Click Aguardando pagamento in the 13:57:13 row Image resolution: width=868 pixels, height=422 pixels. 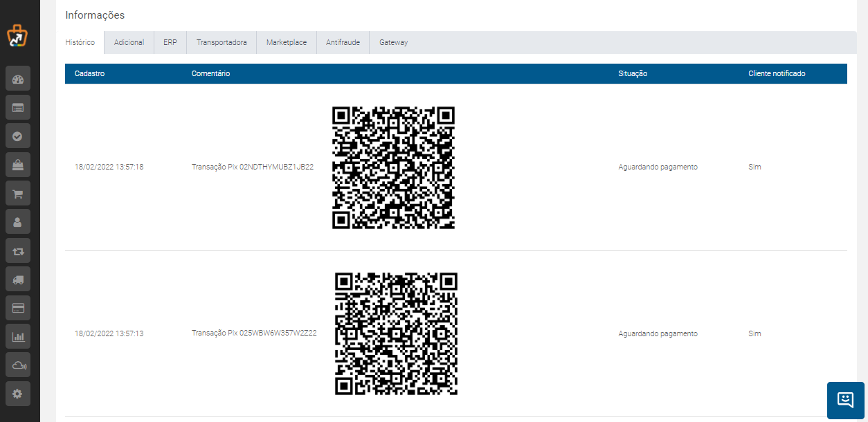pyautogui.click(x=658, y=333)
